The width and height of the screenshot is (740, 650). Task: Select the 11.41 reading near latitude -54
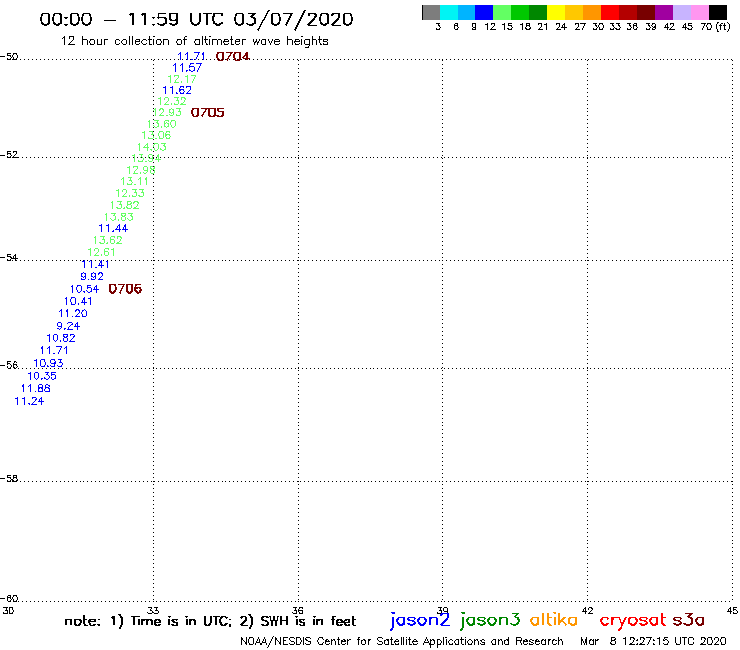(x=95, y=264)
